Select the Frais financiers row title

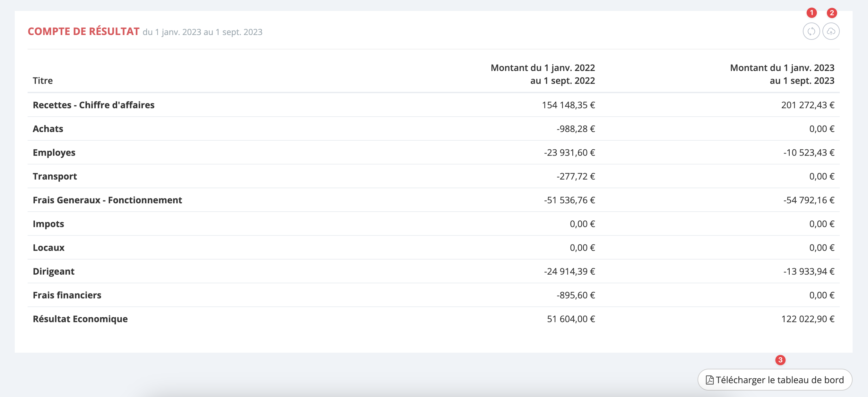(x=67, y=295)
